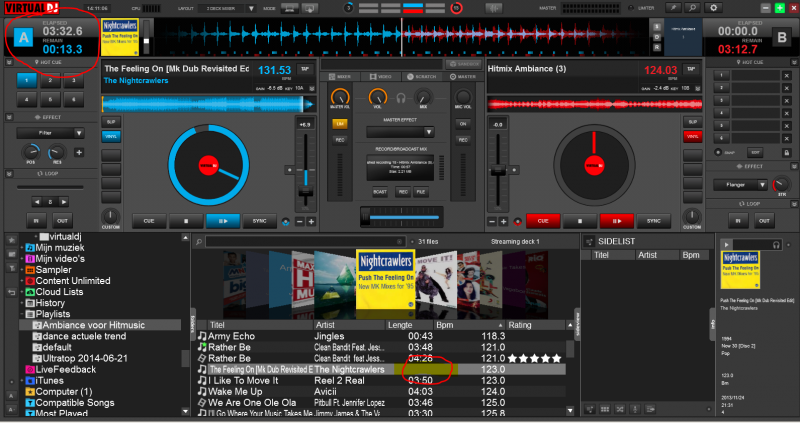
Task: Enable the Sandbox mode button
Action: click(x=464, y=64)
